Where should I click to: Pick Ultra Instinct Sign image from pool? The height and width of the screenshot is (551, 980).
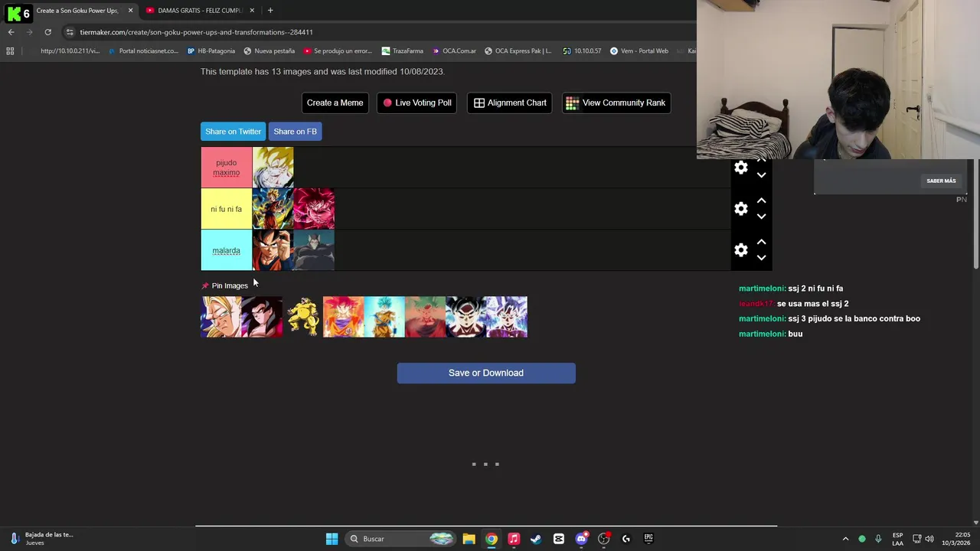tap(465, 317)
